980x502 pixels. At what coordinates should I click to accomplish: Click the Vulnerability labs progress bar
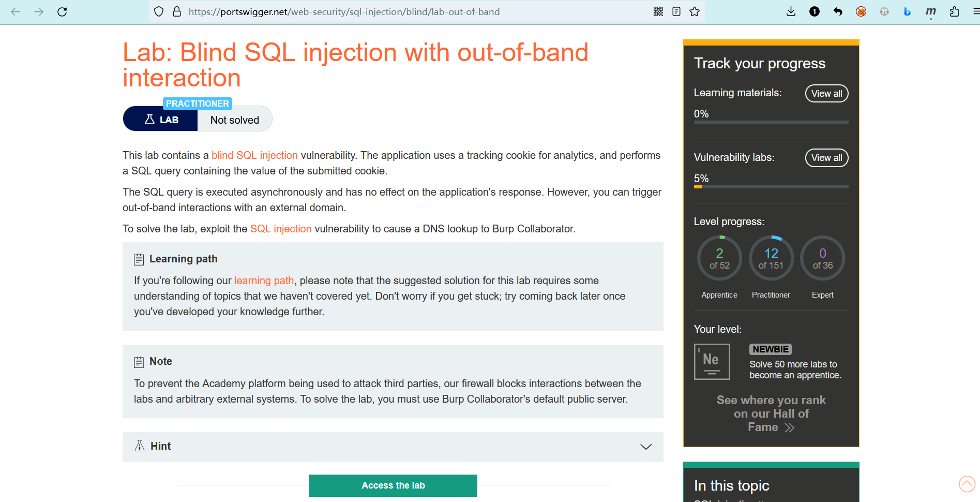[x=771, y=187]
